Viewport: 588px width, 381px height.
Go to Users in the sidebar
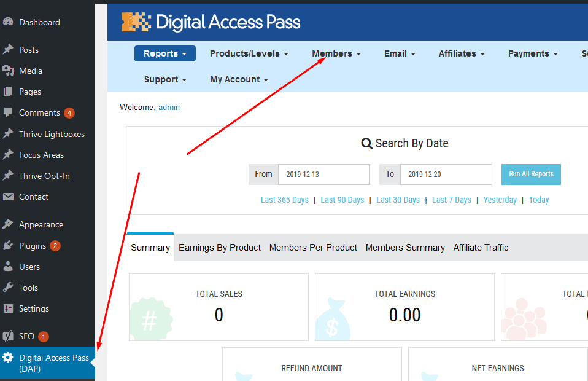point(29,267)
